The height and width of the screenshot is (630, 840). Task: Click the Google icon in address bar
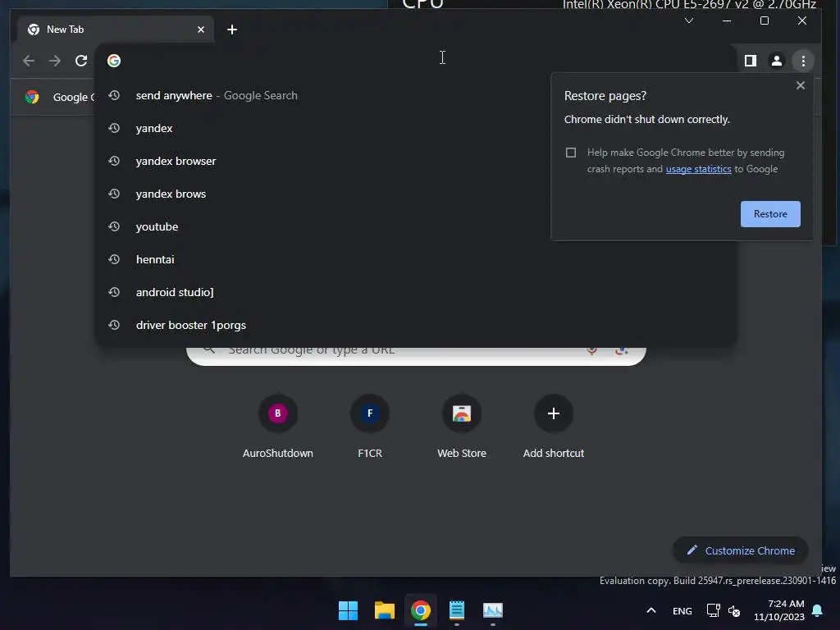pos(113,61)
